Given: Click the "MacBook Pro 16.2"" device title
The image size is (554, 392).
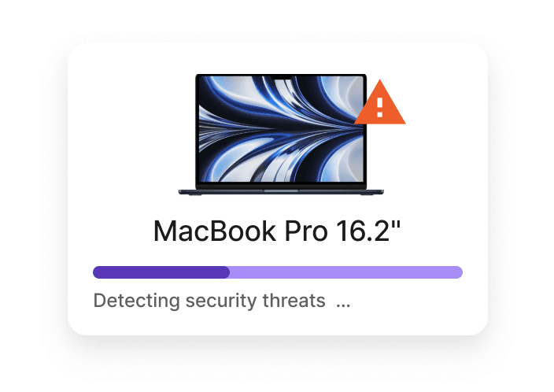Looking at the screenshot, I should pyautogui.click(x=277, y=231).
